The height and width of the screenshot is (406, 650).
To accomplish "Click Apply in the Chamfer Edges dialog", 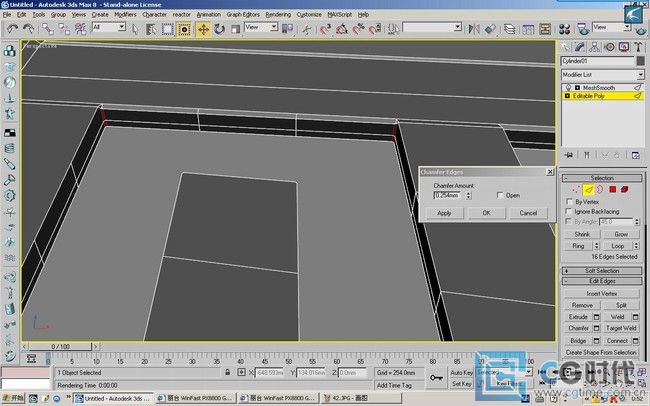I will tap(444, 213).
